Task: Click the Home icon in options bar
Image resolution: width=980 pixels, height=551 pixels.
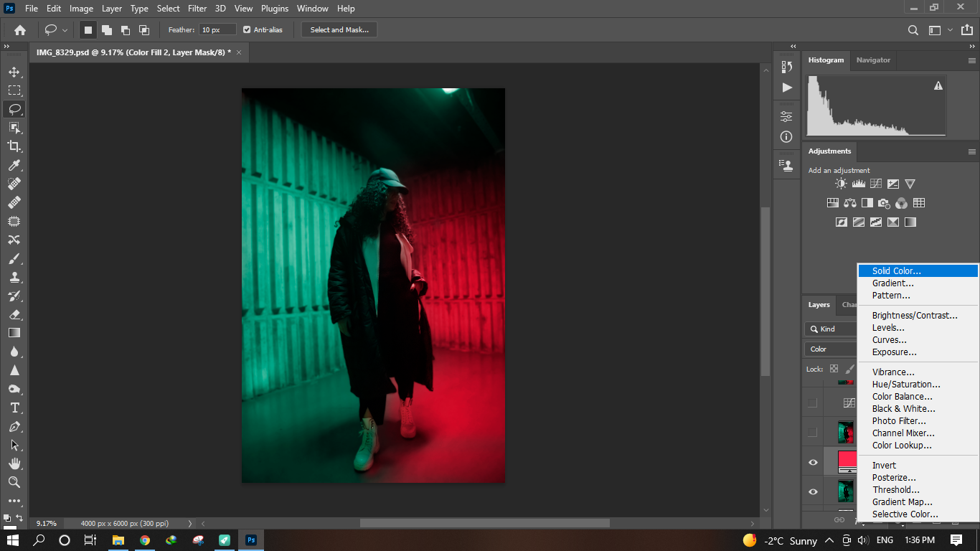Action: click(20, 30)
